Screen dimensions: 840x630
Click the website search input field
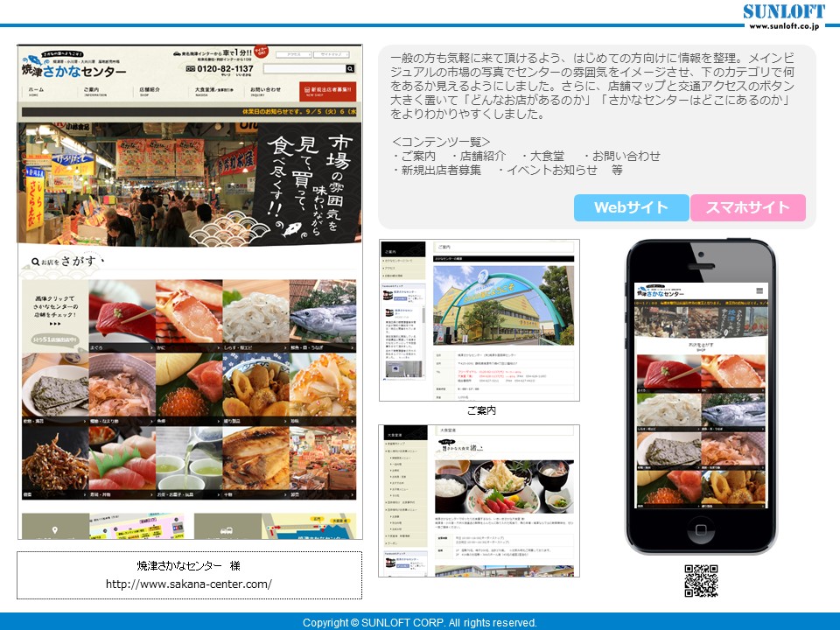pyautogui.click(x=304, y=68)
